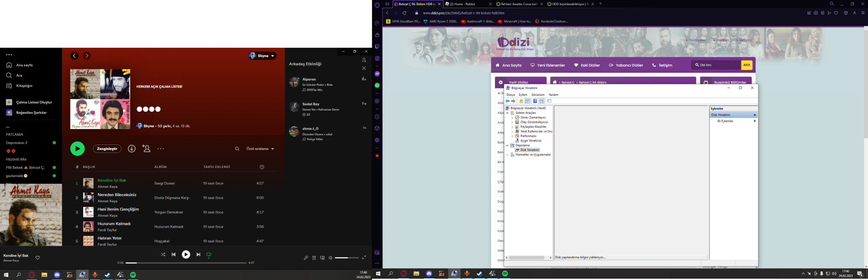Image resolution: width=868 pixels, height=280 pixels.
Task: Open the Ek Eylemler submenu
Action: [733, 121]
